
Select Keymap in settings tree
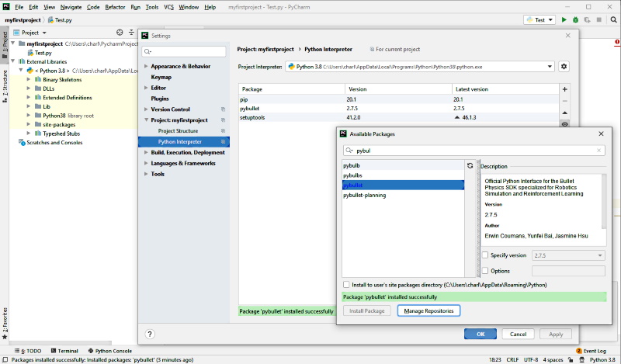[161, 77]
